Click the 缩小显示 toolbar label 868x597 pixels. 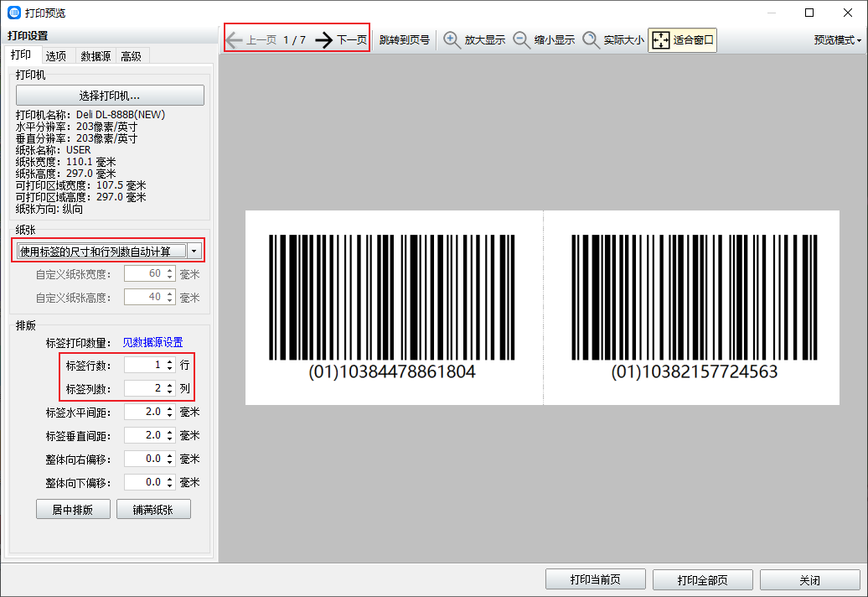click(555, 40)
